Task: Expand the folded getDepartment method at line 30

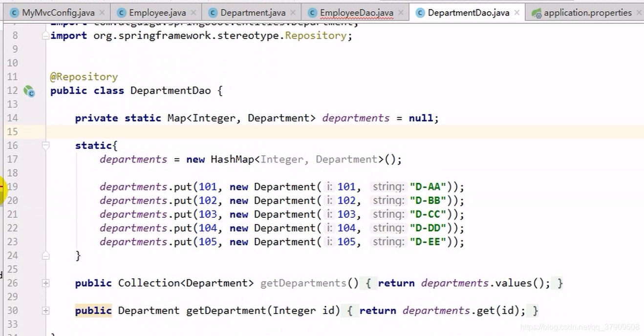Action: 45,311
